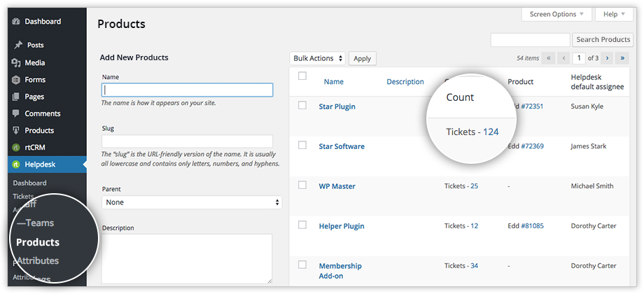
Task: Open the ticket count link 124
Action: click(x=491, y=132)
